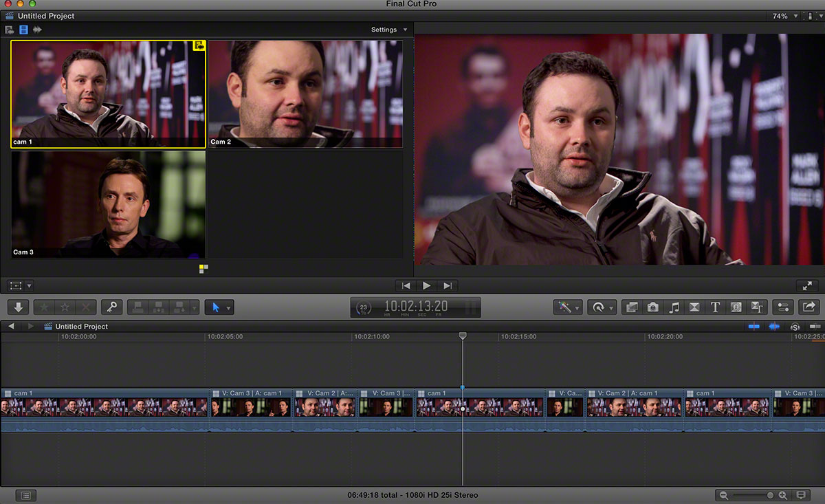This screenshot has width=825, height=504.
Task: Show the Timeline Index list button
Action: pos(25,495)
